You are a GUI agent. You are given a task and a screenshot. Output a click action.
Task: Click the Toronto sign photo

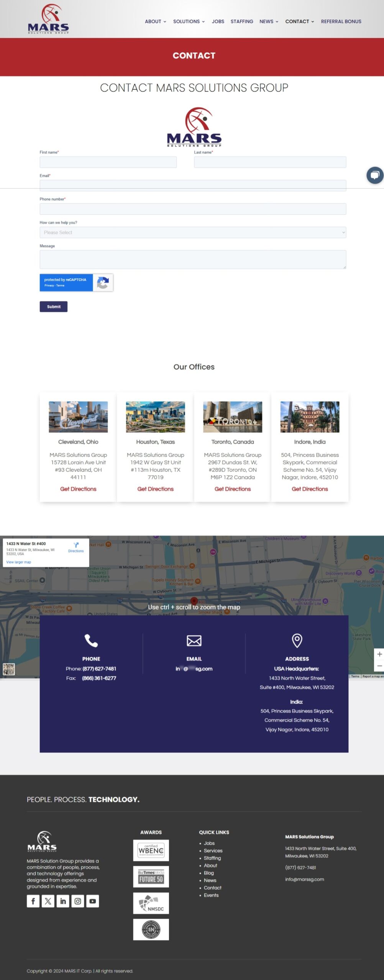pyautogui.click(x=233, y=417)
